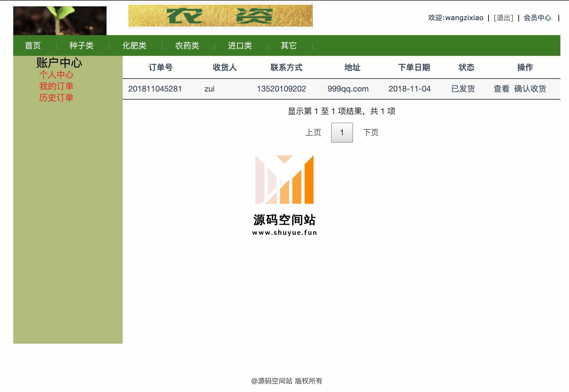Open the 化肥类 category
This screenshot has width=569, height=392.
134,45
